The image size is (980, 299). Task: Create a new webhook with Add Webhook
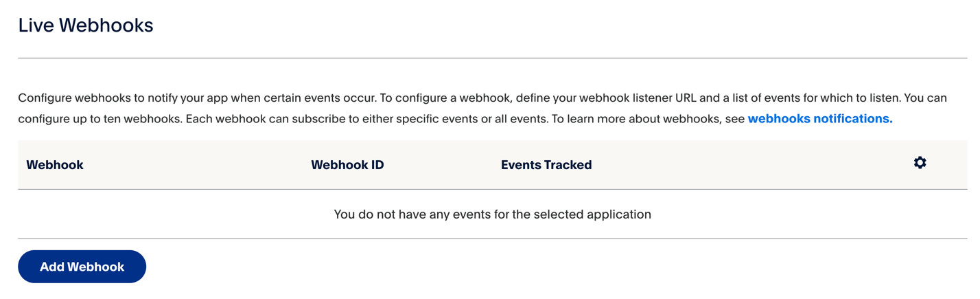point(82,267)
